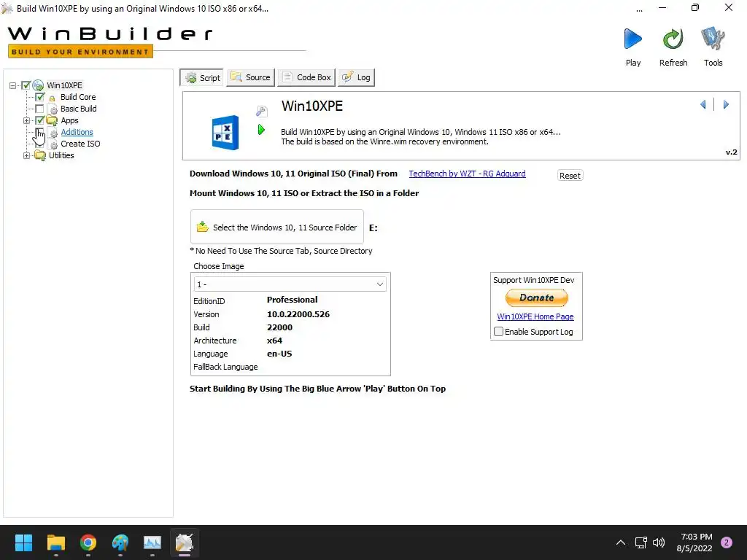Expand the Apps tree node

click(27, 120)
